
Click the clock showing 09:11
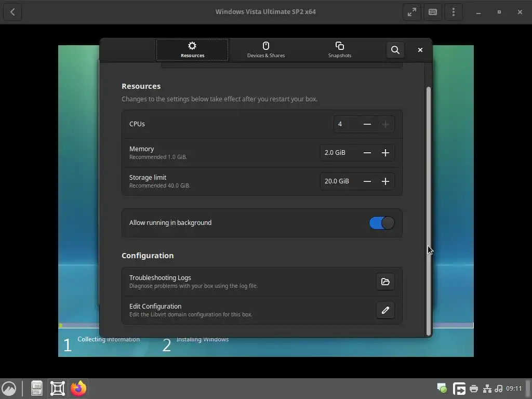(x=514, y=389)
